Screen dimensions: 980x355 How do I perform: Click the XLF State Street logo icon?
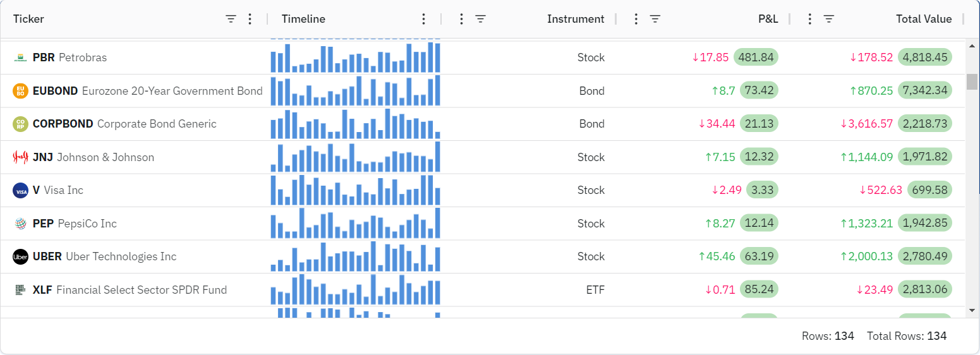click(x=21, y=290)
